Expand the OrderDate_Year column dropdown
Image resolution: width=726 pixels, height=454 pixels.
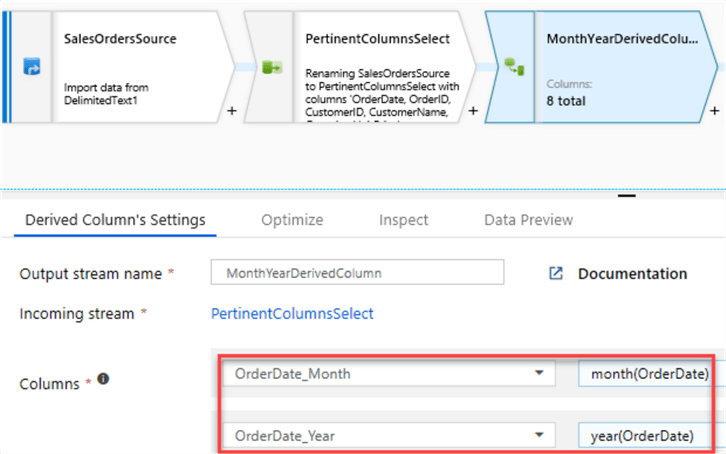coord(540,435)
